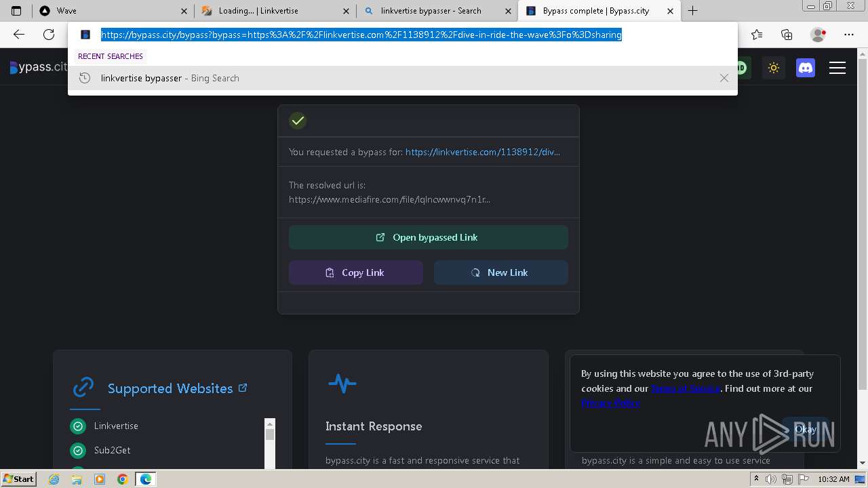868x488 pixels.
Task: Click the New Link button
Action: [501, 272]
